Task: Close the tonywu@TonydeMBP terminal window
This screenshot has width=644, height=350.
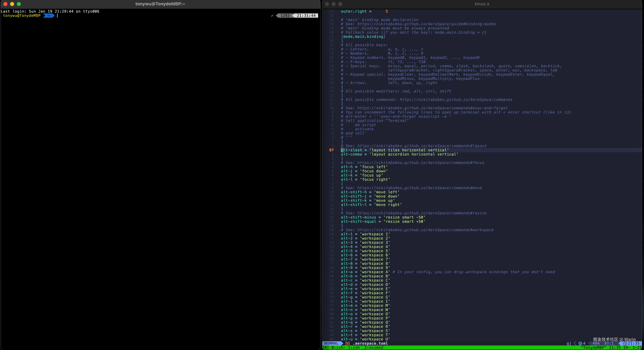Action: point(5,4)
